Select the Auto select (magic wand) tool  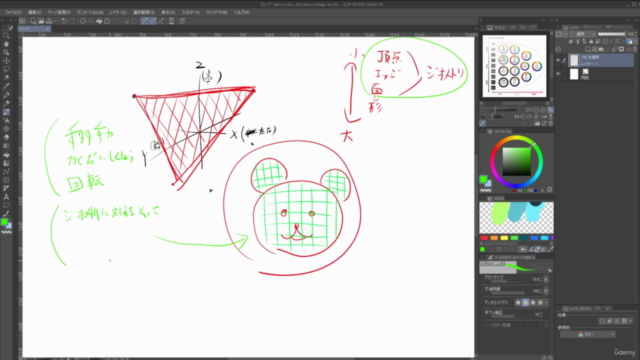[x=6, y=78]
